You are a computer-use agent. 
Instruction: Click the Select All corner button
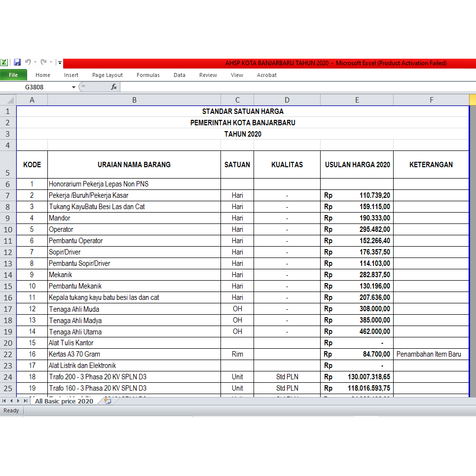(x=8, y=100)
